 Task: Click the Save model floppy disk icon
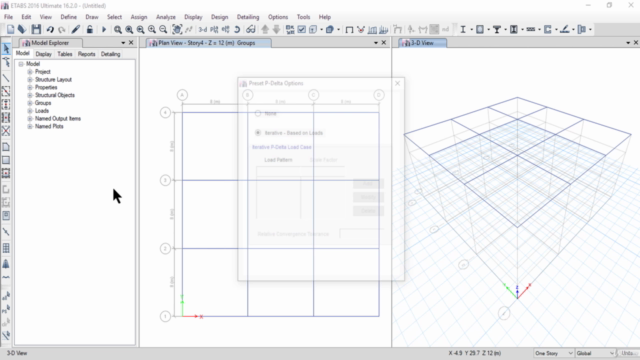(x=36, y=29)
